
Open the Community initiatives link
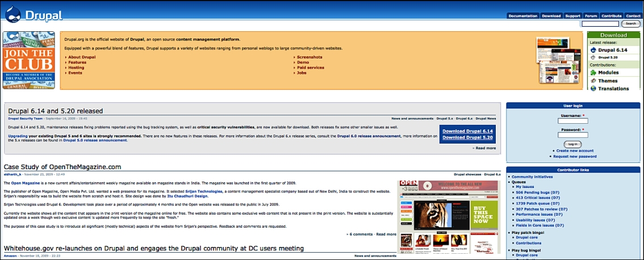pos(532,177)
